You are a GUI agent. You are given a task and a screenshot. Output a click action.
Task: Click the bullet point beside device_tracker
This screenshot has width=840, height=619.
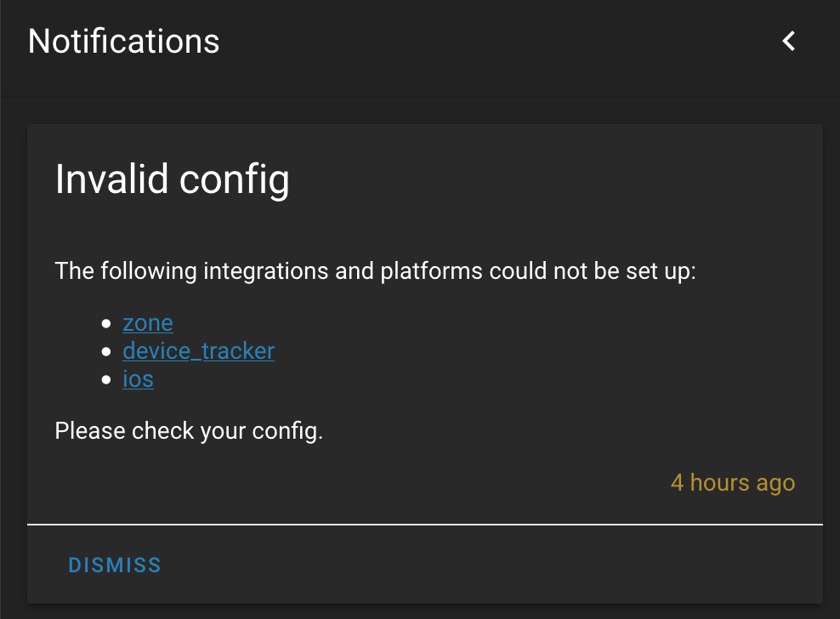click(106, 351)
